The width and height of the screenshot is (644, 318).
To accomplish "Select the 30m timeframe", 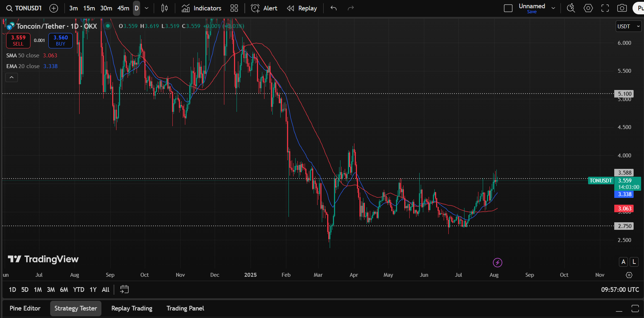I will click(106, 8).
